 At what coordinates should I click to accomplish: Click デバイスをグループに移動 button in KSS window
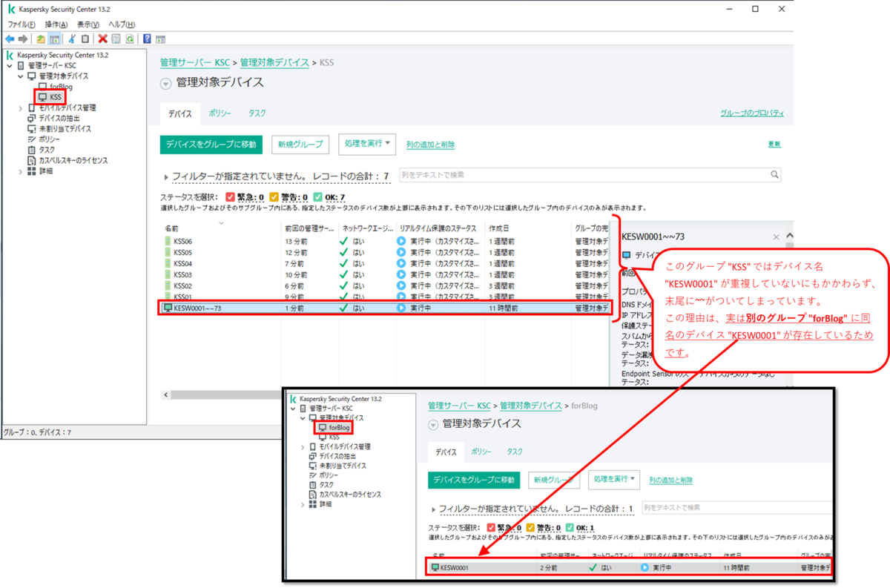(x=211, y=145)
